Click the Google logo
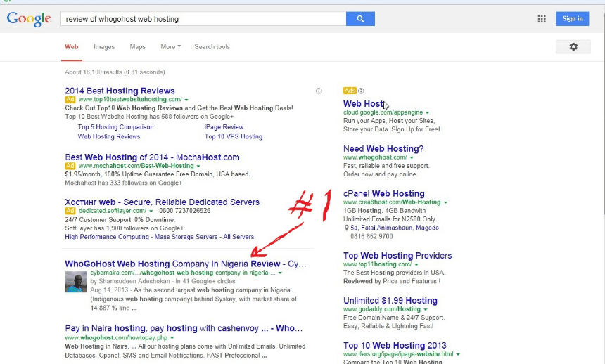 [28, 19]
